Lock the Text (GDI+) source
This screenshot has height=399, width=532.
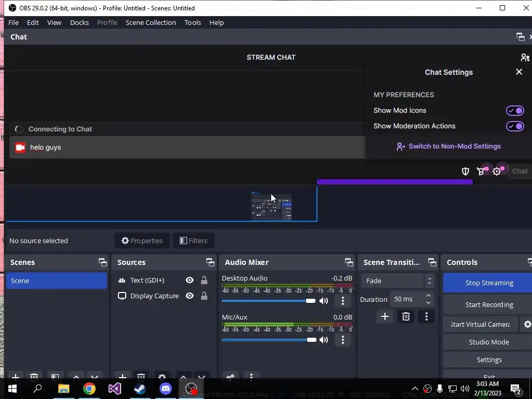[204, 280]
